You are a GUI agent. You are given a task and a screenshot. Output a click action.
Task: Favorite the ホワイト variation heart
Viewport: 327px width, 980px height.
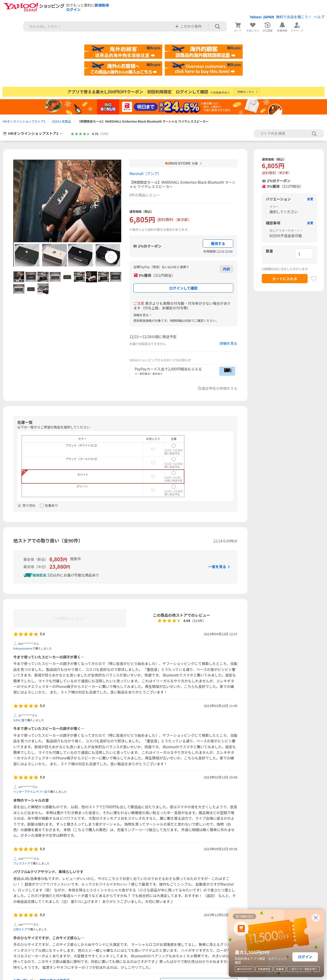pos(153,477)
